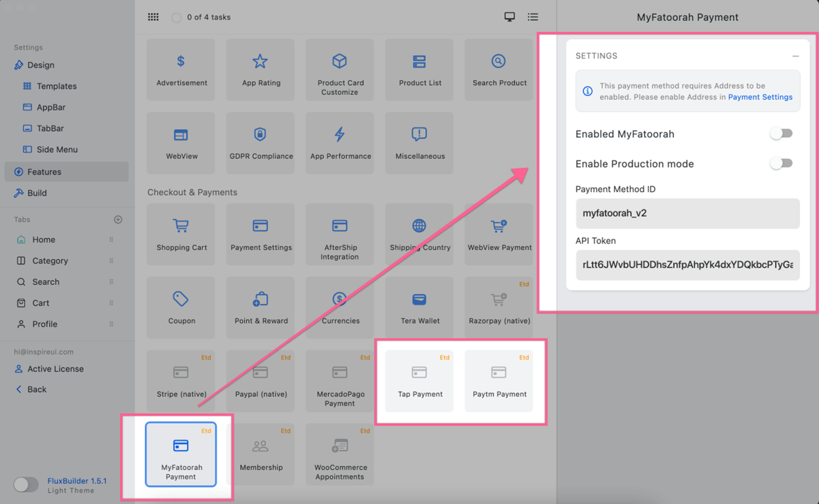Switch to list view icon

[x=533, y=17]
